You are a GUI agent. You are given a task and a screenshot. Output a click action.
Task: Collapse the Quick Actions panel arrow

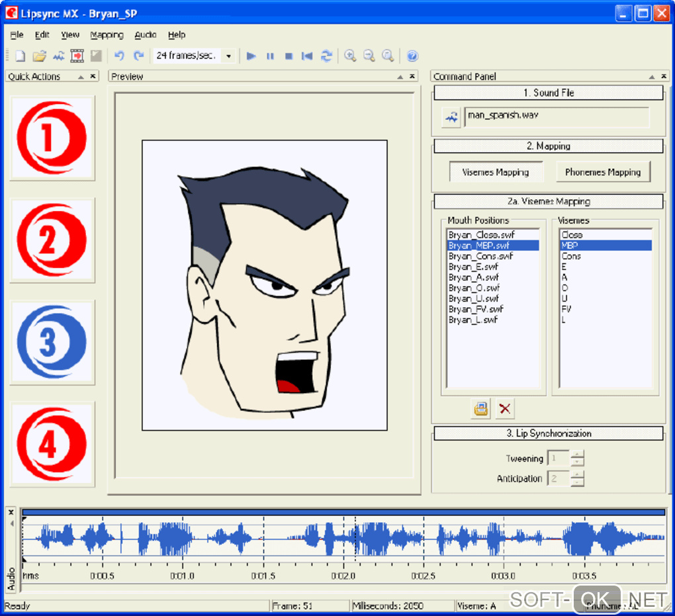(81, 77)
